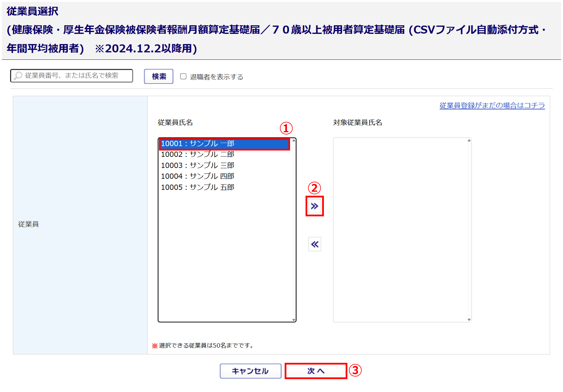Image resolution: width=563 pixels, height=392 pixels.
Task: Click the add-to-target double right arrow
Action: coord(314,206)
